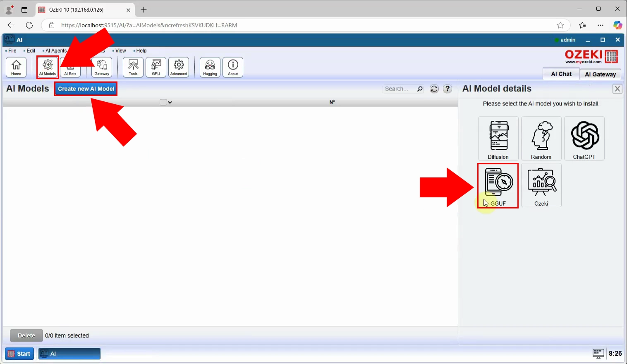Image resolution: width=627 pixels, height=364 pixels.
Task: Open the browser profile icon
Action: (x=9, y=10)
